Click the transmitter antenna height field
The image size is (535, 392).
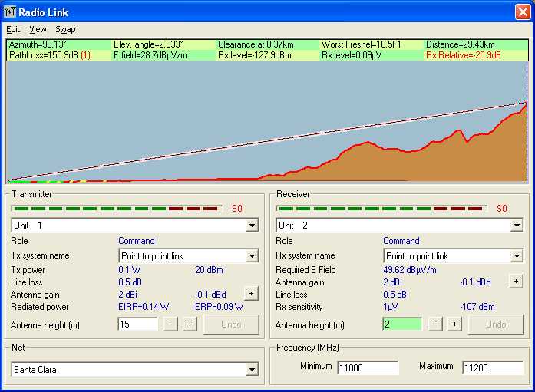[137, 324]
